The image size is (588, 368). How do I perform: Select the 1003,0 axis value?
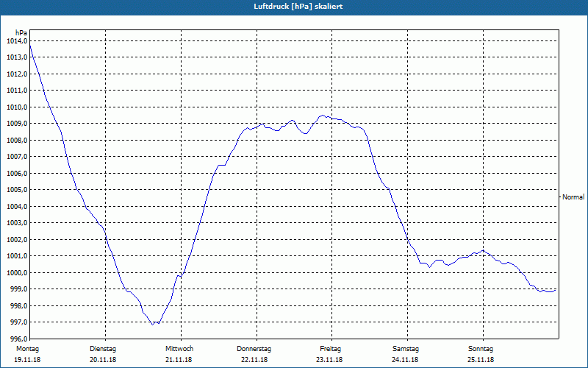[17, 223]
